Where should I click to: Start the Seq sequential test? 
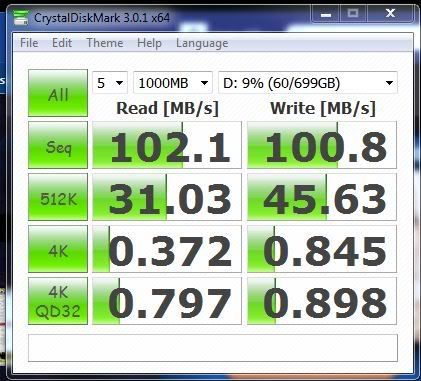58,145
